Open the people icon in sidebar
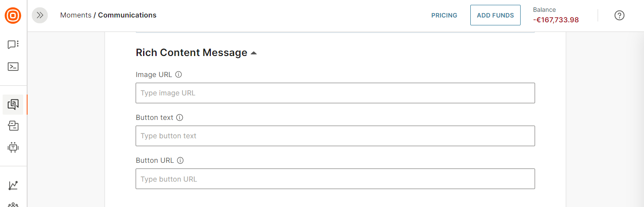 click(13, 204)
